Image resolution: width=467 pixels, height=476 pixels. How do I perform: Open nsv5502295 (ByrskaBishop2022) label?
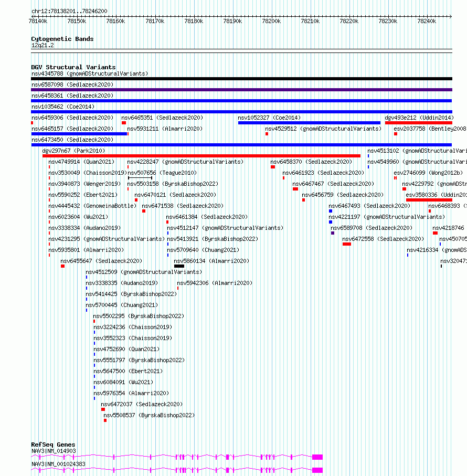(139, 316)
